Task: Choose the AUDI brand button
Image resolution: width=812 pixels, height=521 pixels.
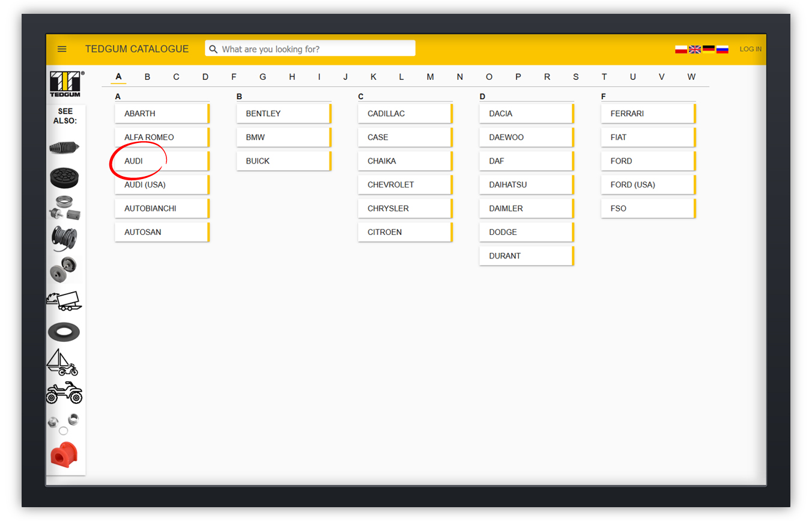Action: [x=162, y=161]
